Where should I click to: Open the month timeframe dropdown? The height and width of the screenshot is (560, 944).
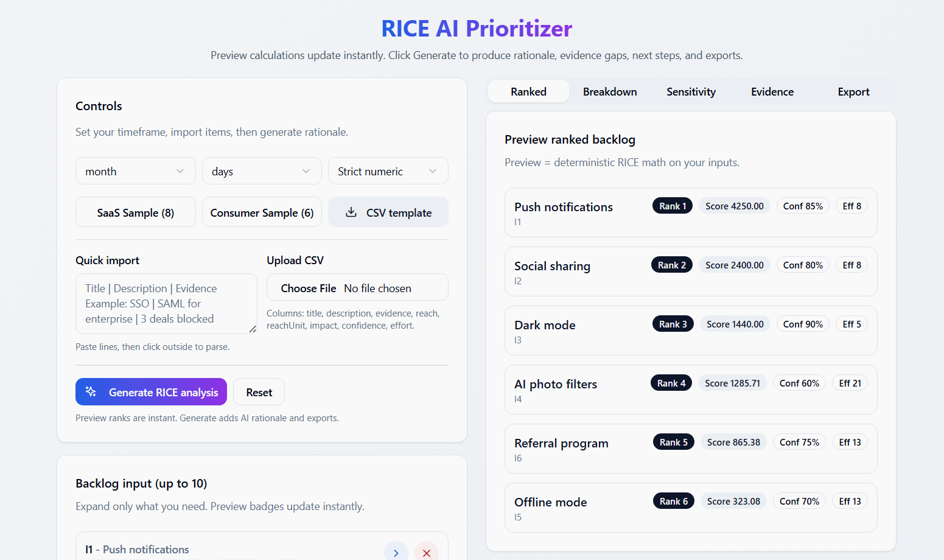tap(135, 171)
